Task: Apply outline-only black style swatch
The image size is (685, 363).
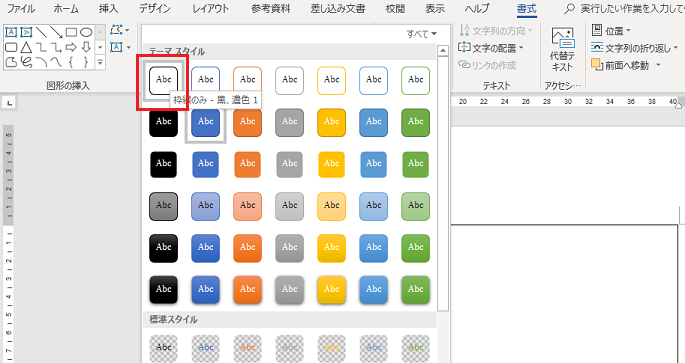Action: pos(163,80)
